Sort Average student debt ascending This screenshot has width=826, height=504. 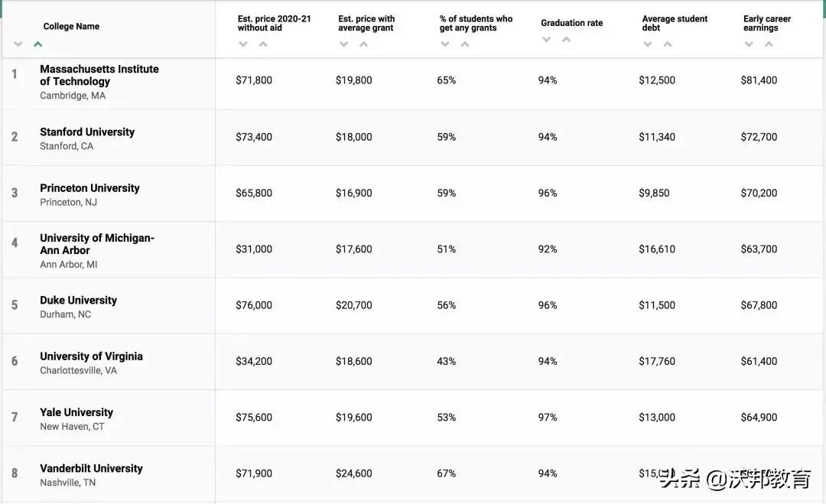667,44
